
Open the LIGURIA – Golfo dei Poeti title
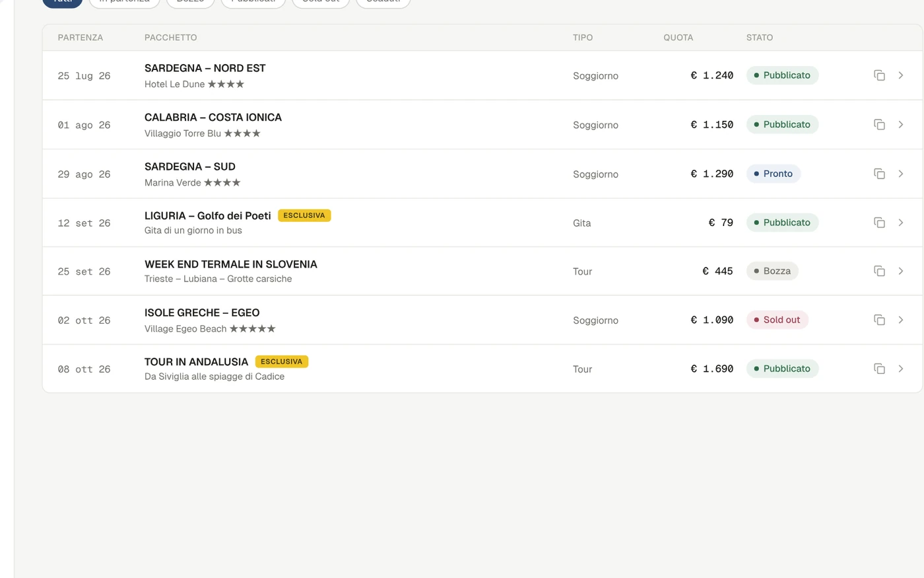click(208, 216)
